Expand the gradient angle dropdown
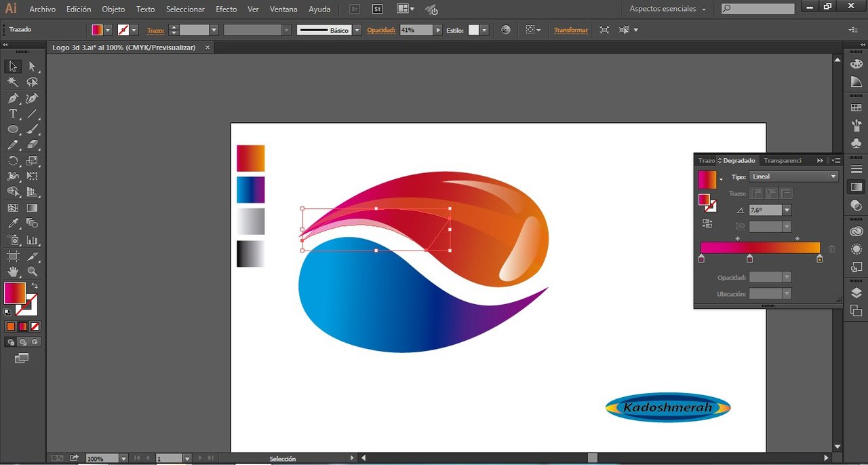Viewport: 868px width, 465px height. (x=787, y=210)
